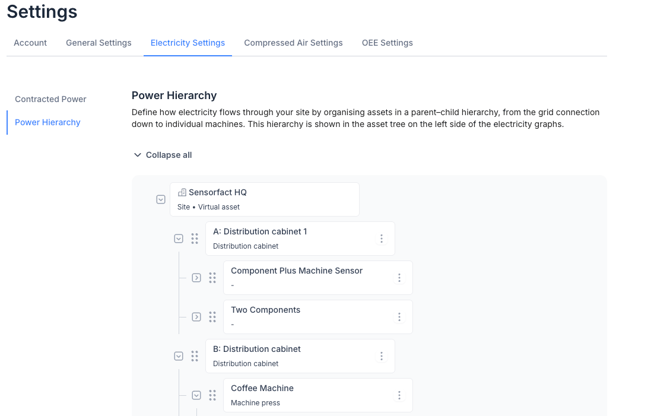Collapse the Sensorfact HQ site node
This screenshot has height=416, width=670.
161,200
